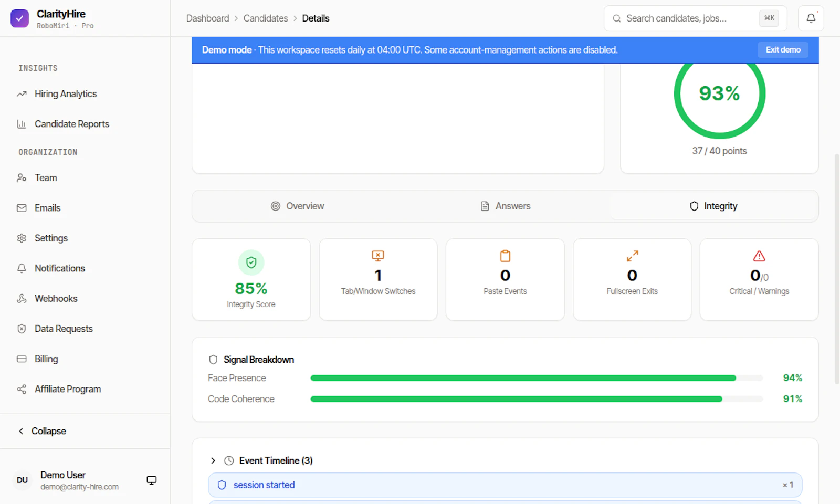Click the Integrity tab shield icon
Viewport: 840px width, 504px height.
tap(694, 206)
